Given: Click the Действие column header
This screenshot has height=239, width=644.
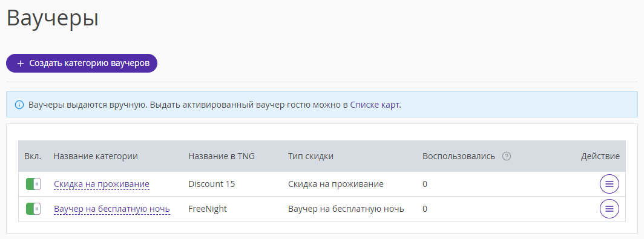Looking at the screenshot, I should [x=600, y=156].
